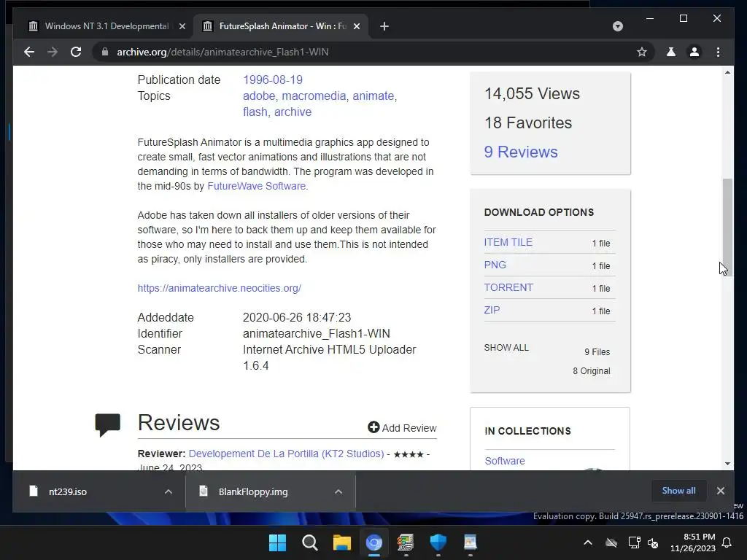Open Chrome experiments flask icon
The image size is (747, 560).
click(x=671, y=52)
